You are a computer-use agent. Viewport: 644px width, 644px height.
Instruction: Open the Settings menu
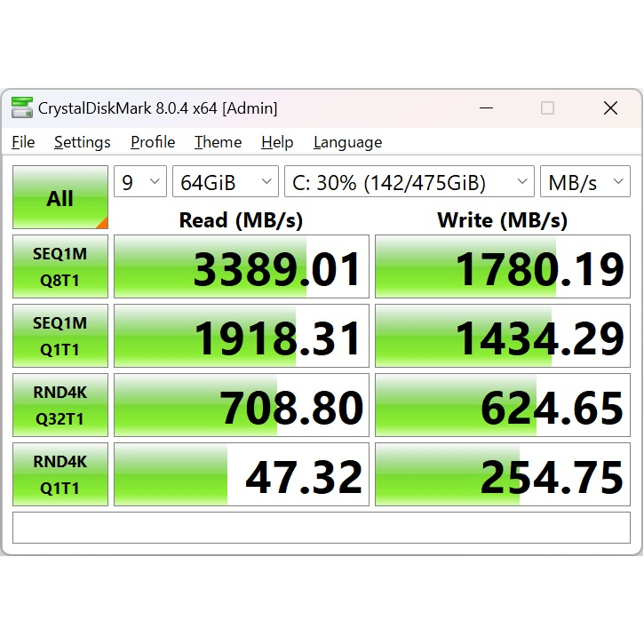tap(83, 142)
